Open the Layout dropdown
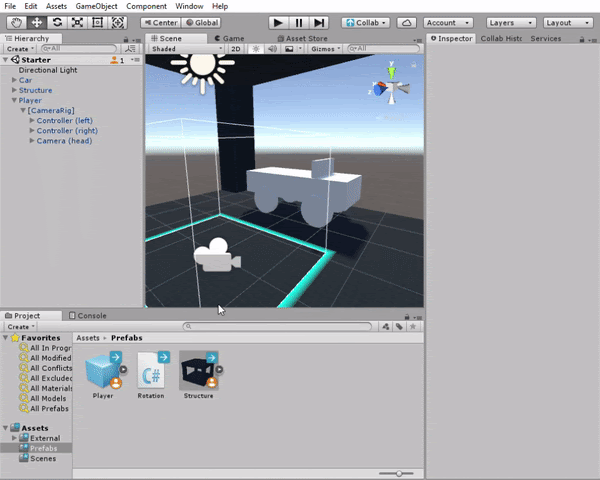 pyautogui.click(x=568, y=23)
